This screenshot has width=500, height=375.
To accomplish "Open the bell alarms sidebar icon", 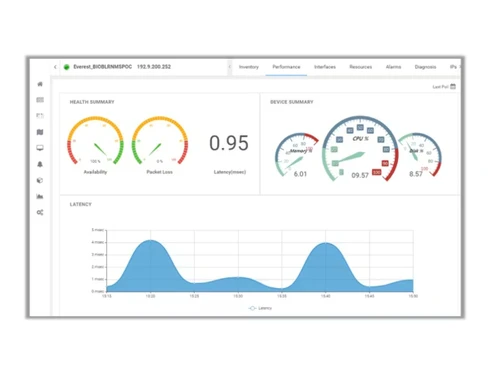I will [x=40, y=164].
